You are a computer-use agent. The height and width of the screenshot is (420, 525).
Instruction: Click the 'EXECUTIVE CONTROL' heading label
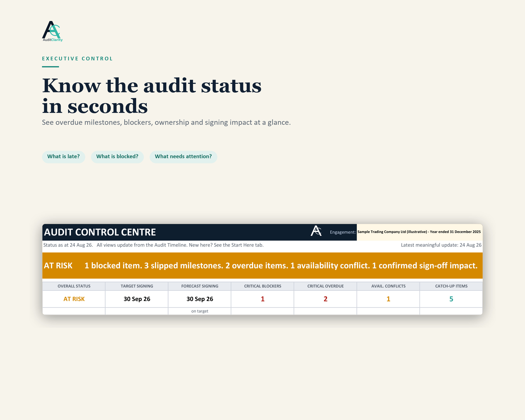click(77, 59)
